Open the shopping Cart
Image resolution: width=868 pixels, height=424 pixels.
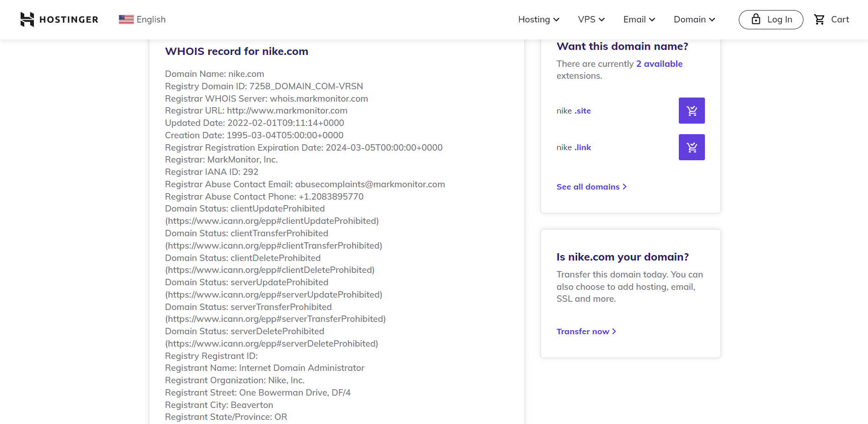pyautogui.click(x=831, y=19)
